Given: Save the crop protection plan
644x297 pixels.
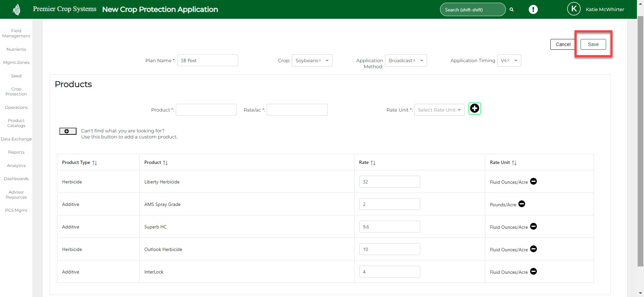Looking at the screenshot, I should pyautogui.click(x=593, y=44).
